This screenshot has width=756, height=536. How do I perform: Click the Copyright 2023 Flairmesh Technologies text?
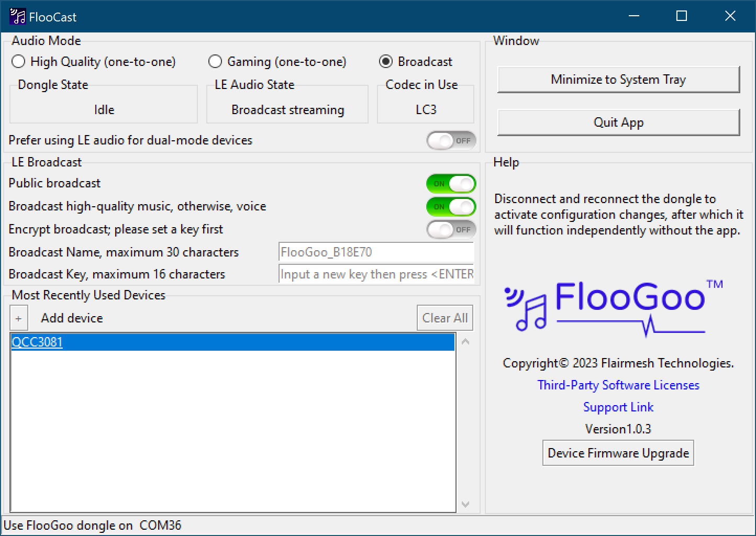(x=618, y=363)
